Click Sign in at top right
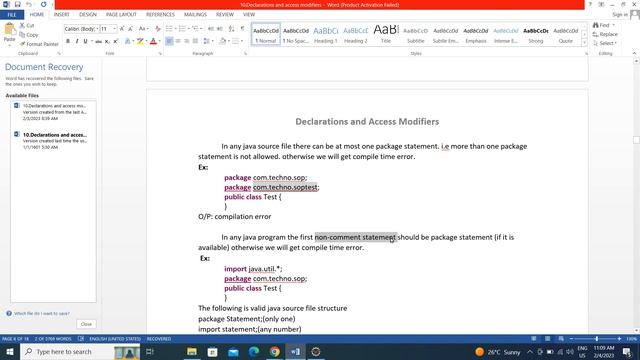Viewport: 640px width, 360px height. click(620, 15)
